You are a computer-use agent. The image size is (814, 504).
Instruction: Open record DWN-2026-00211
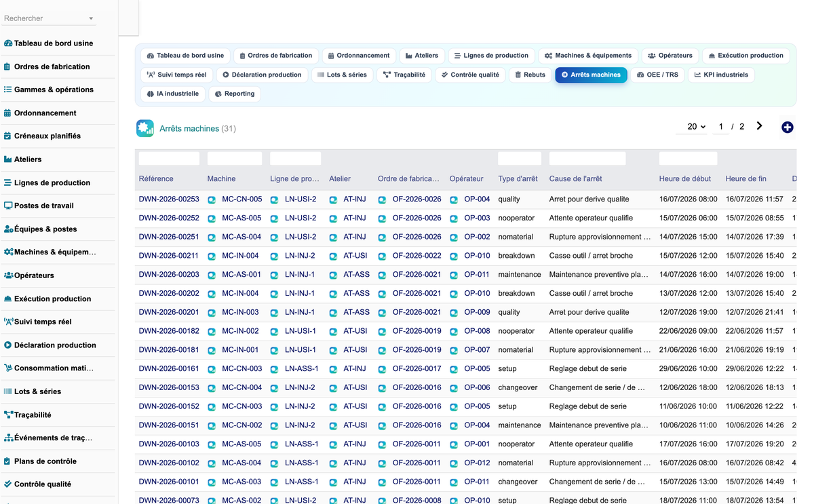point(169,256)
